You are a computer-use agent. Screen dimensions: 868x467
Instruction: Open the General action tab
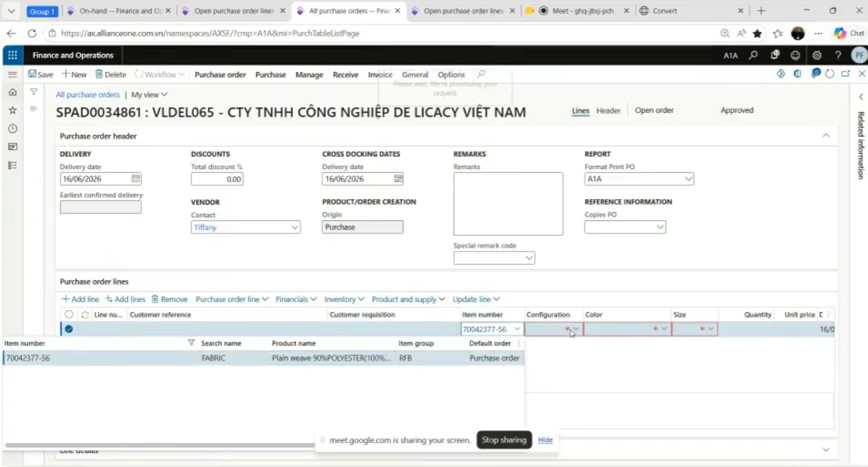pos(415,74)
